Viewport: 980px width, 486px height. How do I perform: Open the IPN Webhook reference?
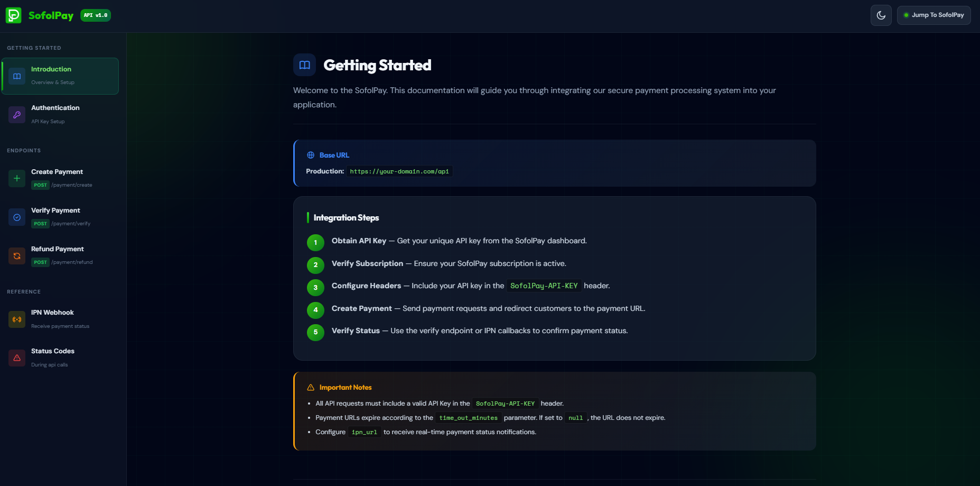[x=60, y=319]
